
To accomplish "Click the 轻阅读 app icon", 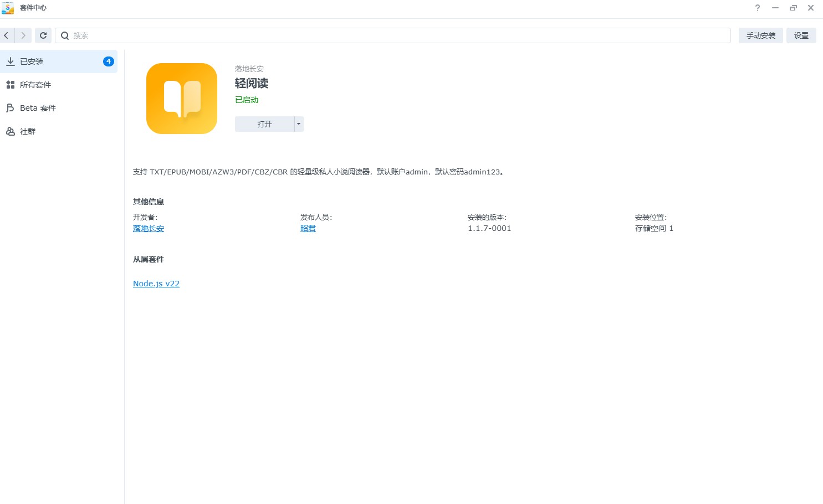I will point(182,99).
